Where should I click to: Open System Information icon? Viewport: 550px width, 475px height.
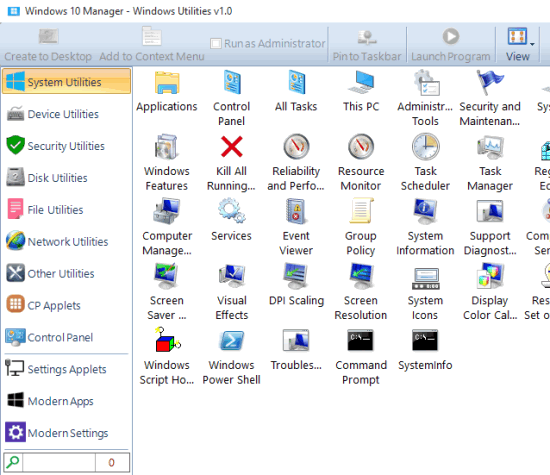tap(425, 211)
